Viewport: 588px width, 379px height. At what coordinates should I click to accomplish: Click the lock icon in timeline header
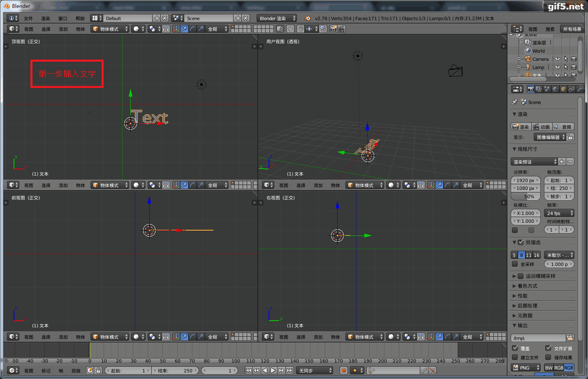[x=98, y=370]
